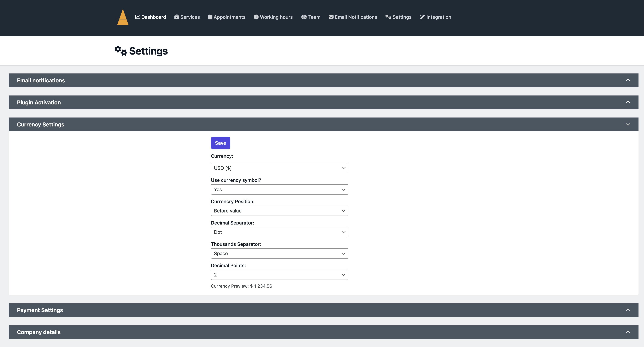The width and height of the screenshot is (644, 347).
Task: Click the 'Currency:' field label
Action: coord(222,156)
